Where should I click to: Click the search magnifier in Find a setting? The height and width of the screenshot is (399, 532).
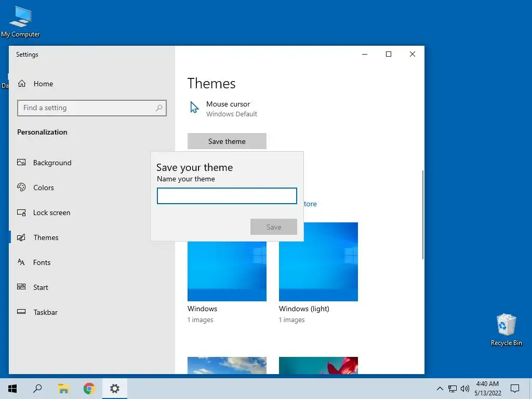(x=159, y=108)
